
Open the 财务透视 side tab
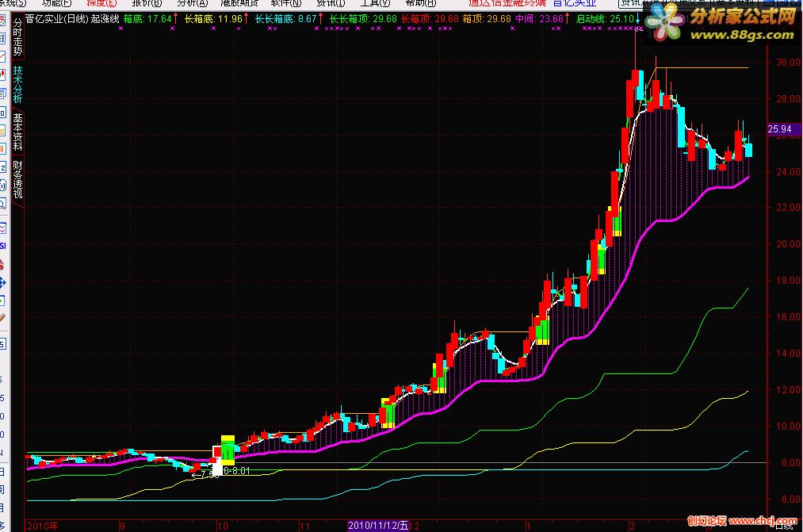coord(18,179)
